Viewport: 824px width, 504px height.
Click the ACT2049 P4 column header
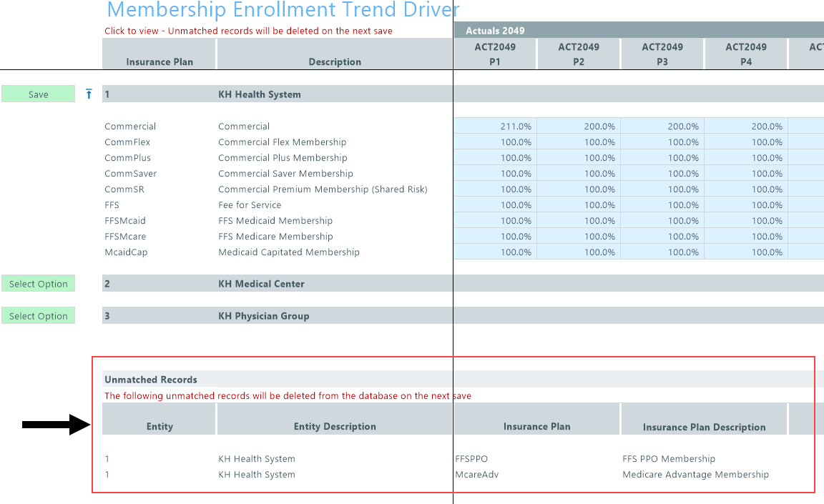(x=746, y=54)
